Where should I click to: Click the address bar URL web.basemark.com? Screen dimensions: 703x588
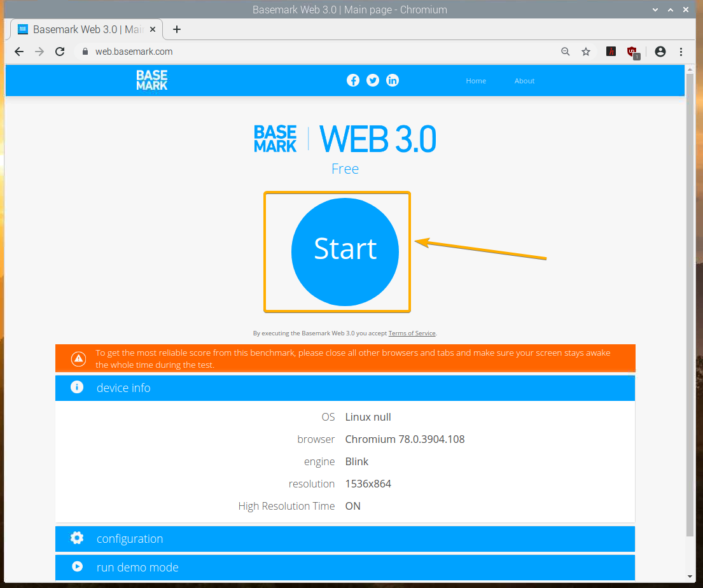tap(134, 52)
